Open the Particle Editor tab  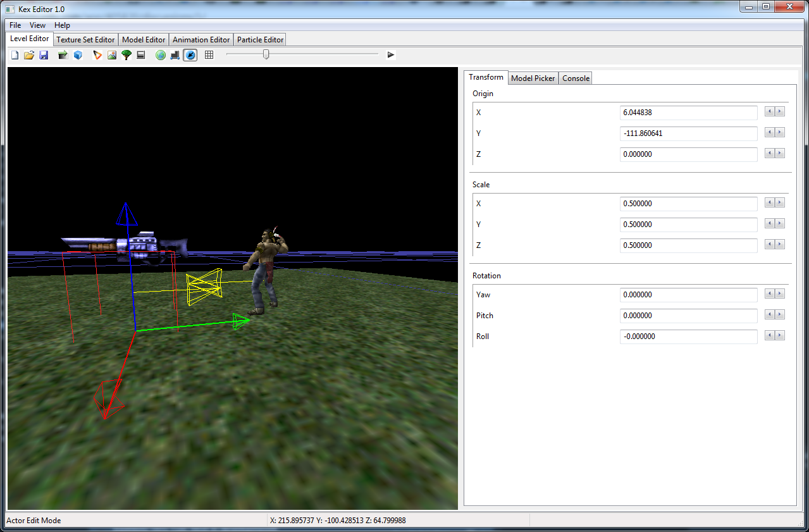(261, 40)
